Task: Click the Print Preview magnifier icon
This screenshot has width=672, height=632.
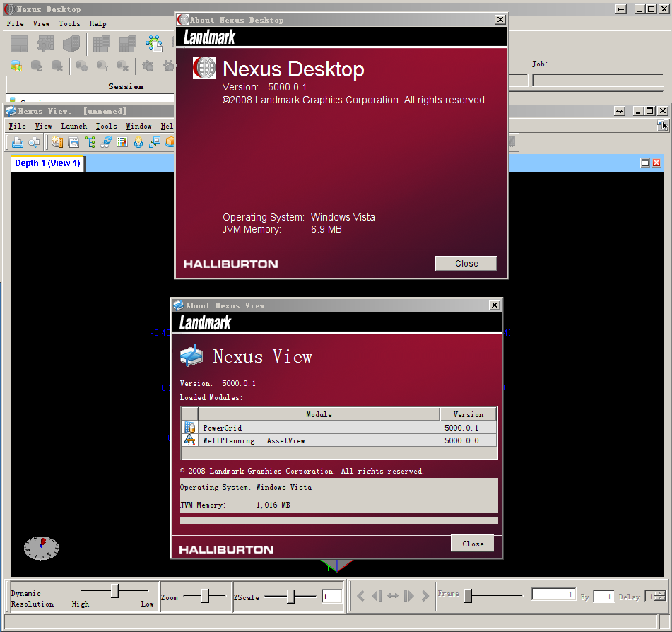Action: (34, 142)
